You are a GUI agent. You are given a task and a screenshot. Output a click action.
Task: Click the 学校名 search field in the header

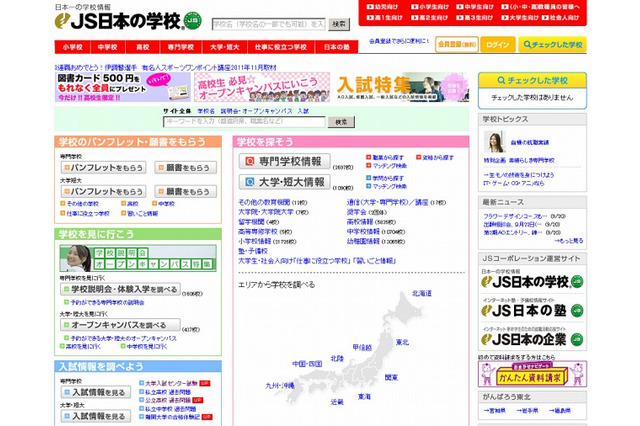point(269,24)
